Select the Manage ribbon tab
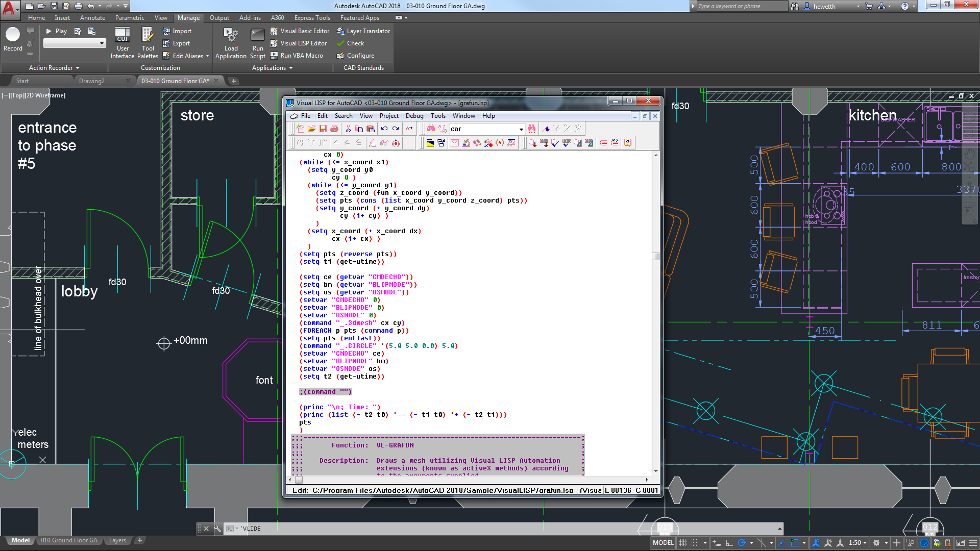 click(x=188, y=17)
